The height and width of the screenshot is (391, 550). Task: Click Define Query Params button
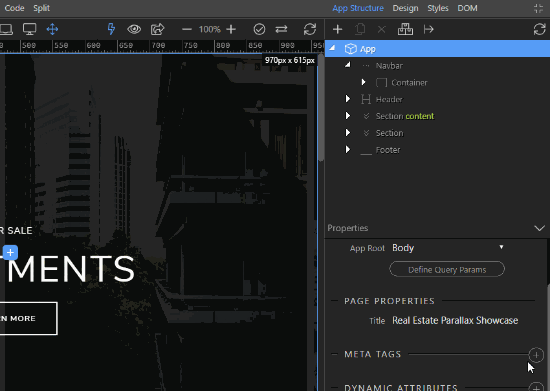coord(447,269)
